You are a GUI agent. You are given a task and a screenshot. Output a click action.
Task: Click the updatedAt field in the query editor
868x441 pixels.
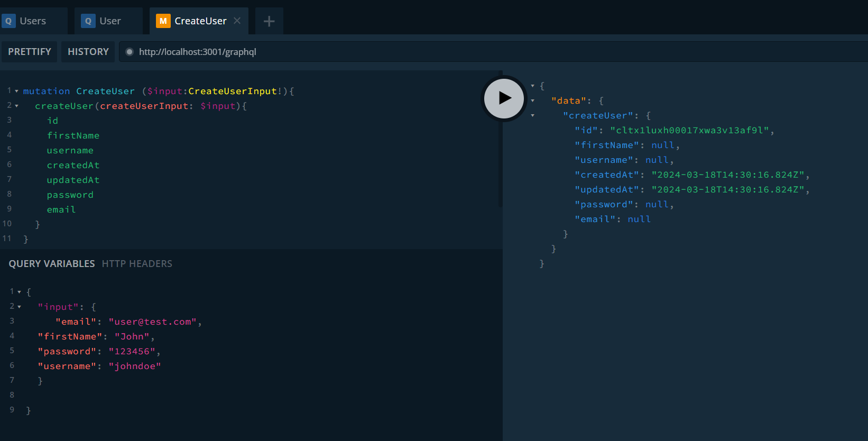click(x=73, y=180)
